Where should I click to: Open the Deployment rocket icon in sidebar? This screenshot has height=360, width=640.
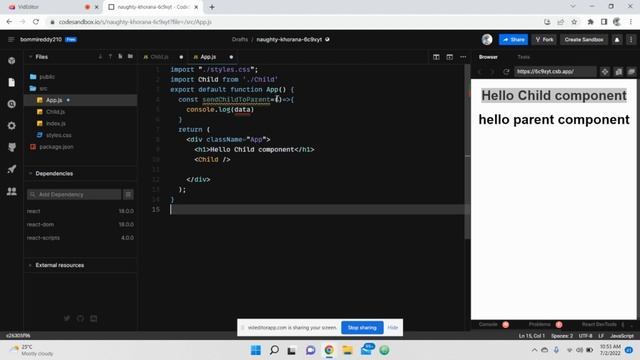[x=11, y=169]
